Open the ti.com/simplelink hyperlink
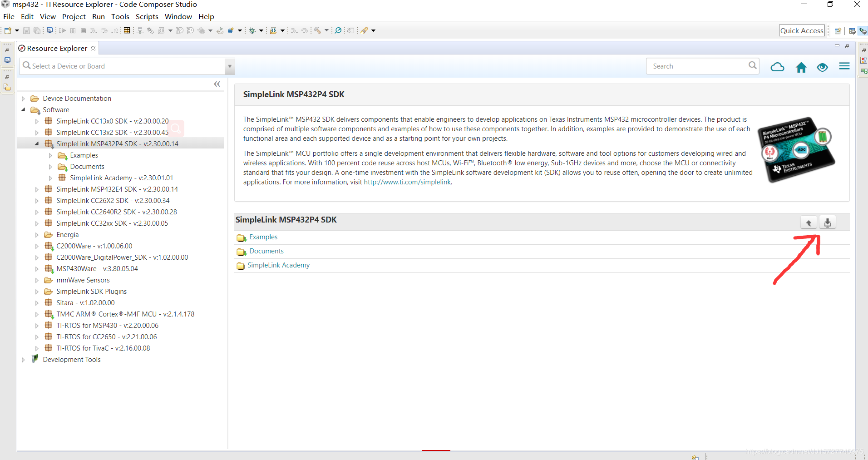Viewport: 868px width, 460px height. pos(407,182)
